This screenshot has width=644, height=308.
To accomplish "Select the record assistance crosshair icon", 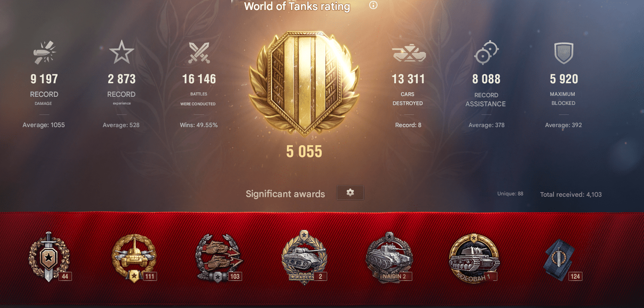I will pos(486,53).
